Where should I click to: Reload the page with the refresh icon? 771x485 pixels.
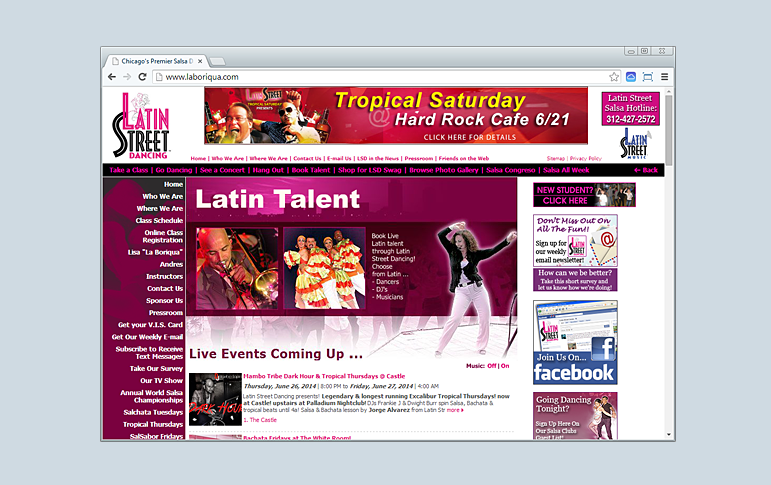pos(142,77)
